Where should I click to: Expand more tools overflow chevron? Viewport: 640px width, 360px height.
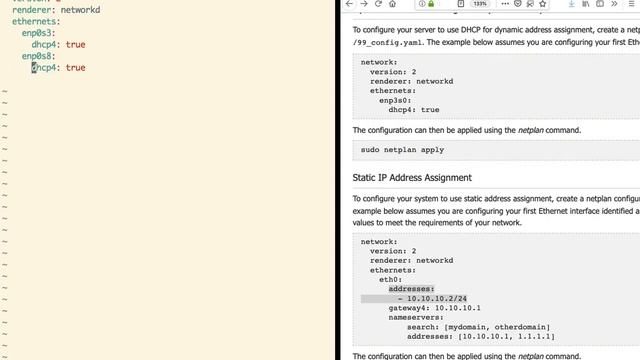[x=614, y=4]
